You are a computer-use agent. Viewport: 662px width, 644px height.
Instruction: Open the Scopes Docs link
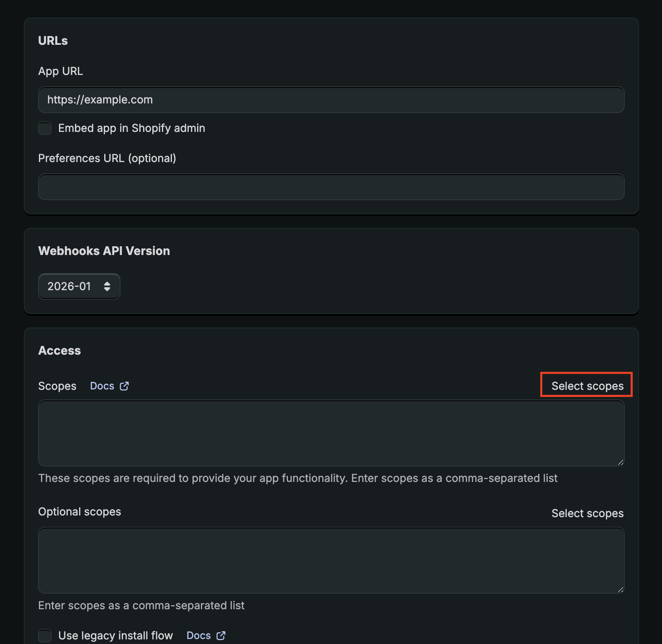pos(102,386)
